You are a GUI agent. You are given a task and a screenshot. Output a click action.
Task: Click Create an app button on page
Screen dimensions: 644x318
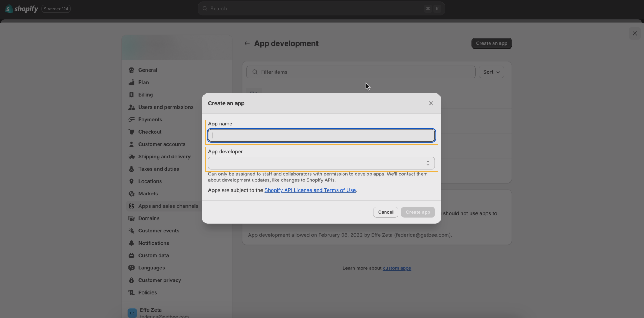(492, 43)
